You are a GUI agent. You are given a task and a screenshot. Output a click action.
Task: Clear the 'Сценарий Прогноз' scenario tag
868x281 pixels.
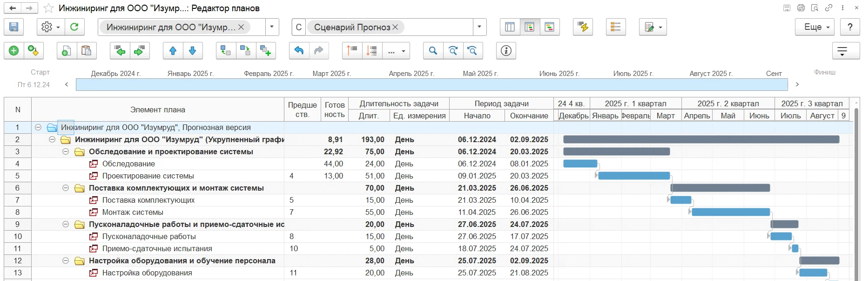tap(395, 27)
